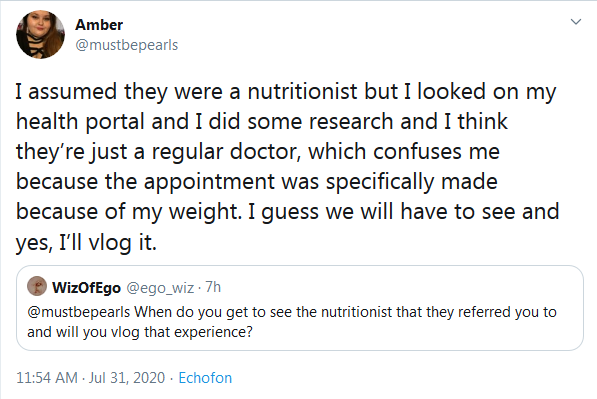
Task: Click @mustbepearls mention in quoted tweet
Action: tap(79, 312)
